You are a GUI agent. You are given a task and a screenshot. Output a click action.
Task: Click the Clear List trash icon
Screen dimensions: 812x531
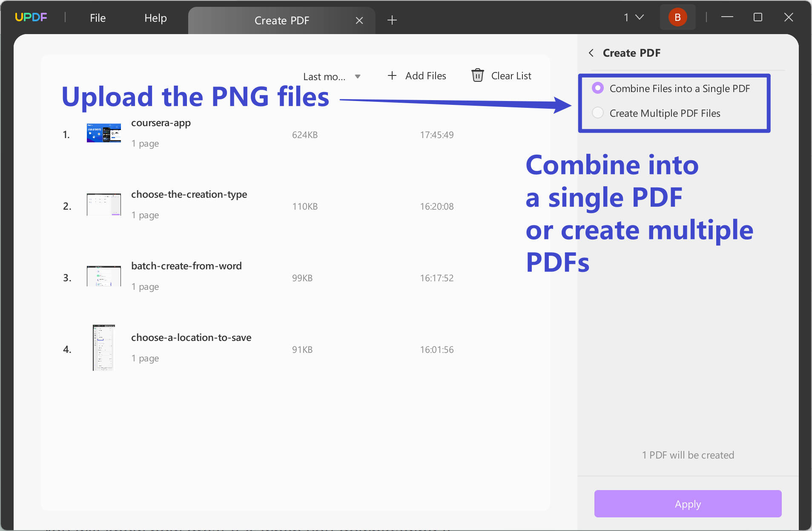tap(478, 75)
